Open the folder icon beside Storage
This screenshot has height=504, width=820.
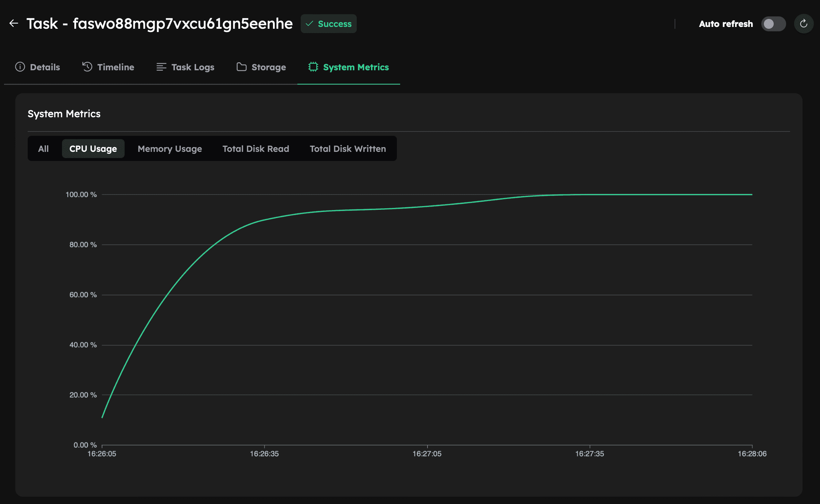point(241,67)
